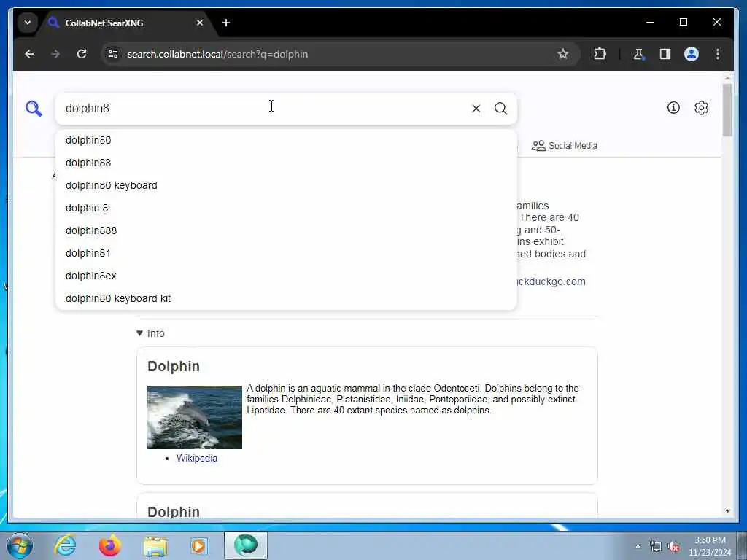Clear the search box with the X icon
This screenshot has height=560, width=747.
pos(476,109)
